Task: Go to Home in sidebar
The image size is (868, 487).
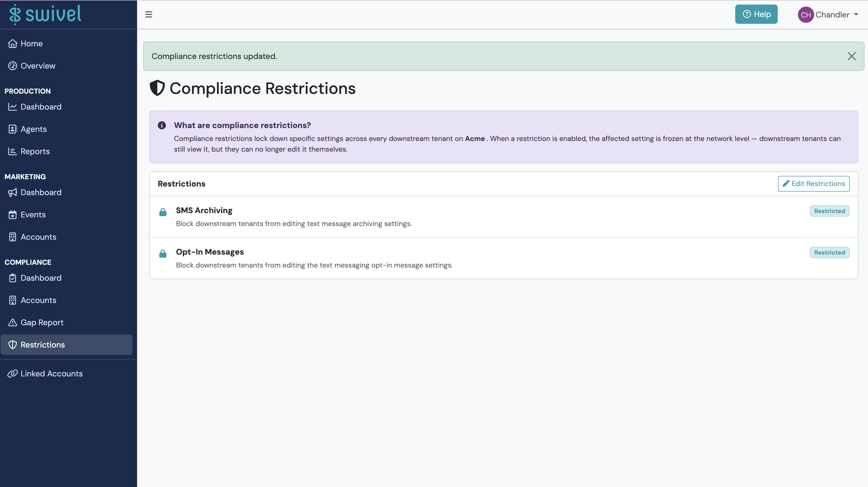Action: pos(66,44)
